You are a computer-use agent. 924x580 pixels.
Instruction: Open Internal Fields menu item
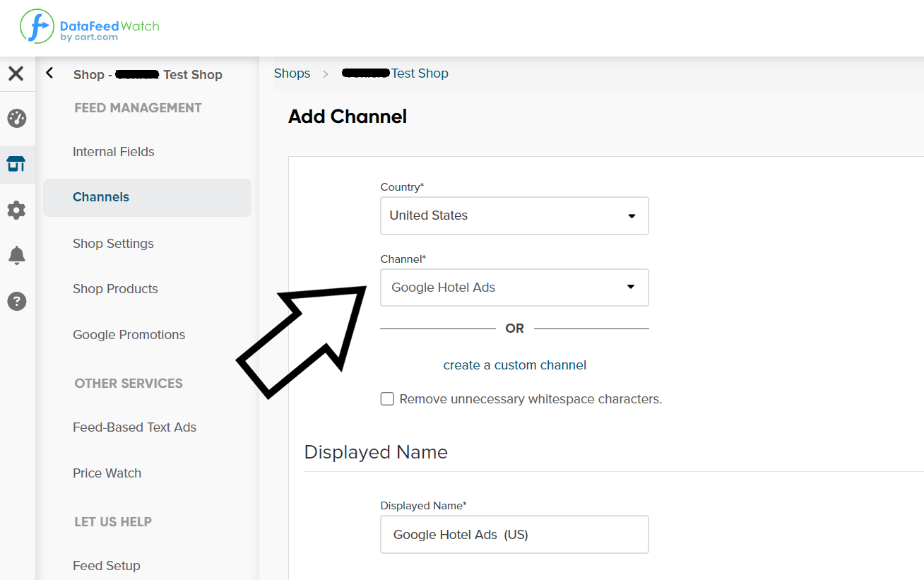coord(113,152)
